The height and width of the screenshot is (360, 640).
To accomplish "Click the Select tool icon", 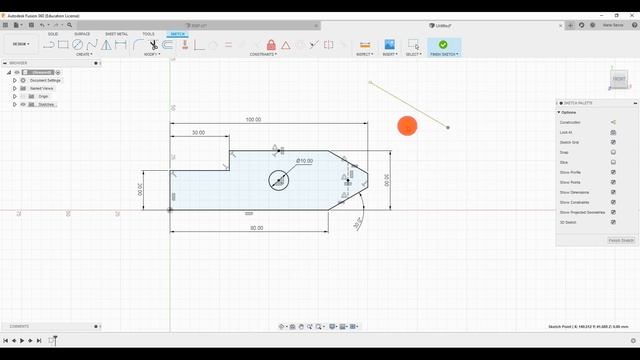I will [413, 44].
